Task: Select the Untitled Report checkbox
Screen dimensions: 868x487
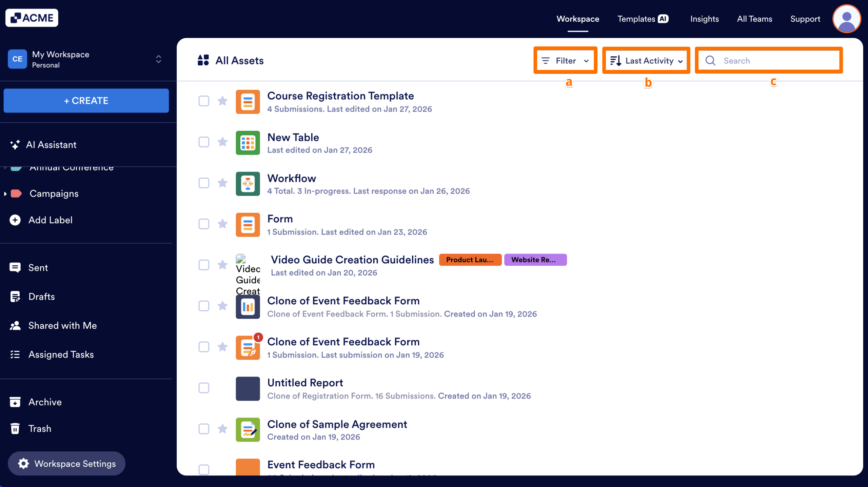Action: click(204, 388)
